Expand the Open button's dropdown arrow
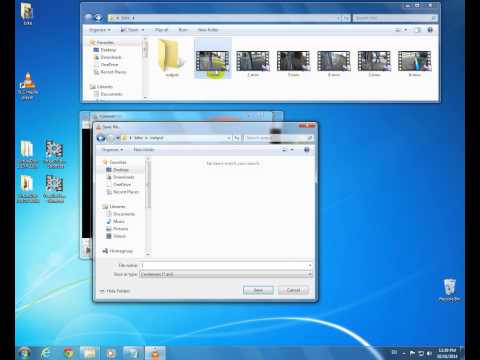 pyautogui.click(x=143, y=30)
